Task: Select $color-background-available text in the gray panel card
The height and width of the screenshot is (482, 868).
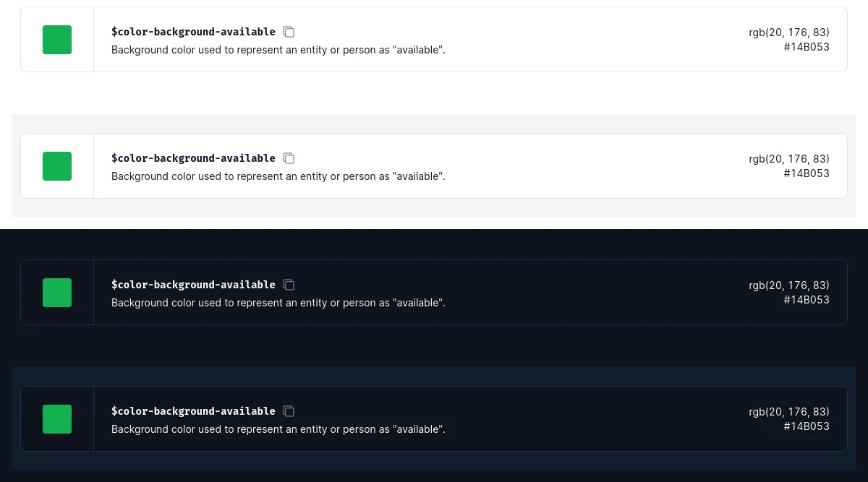Action: click(193, 158)
